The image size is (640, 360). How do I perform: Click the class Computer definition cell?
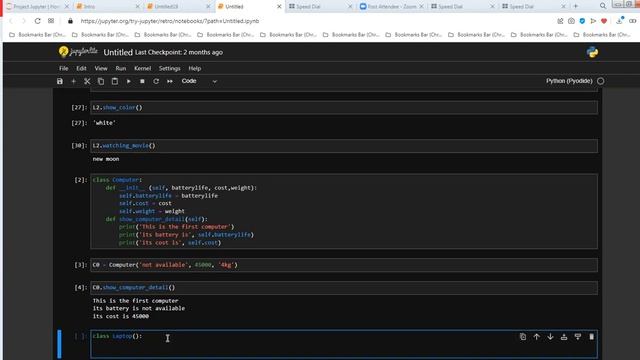tap(344, 211)
